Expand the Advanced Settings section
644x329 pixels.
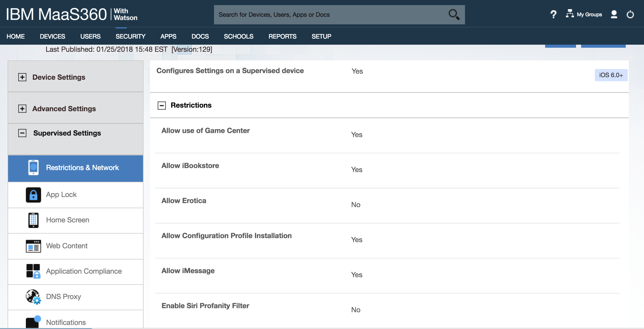22,108
